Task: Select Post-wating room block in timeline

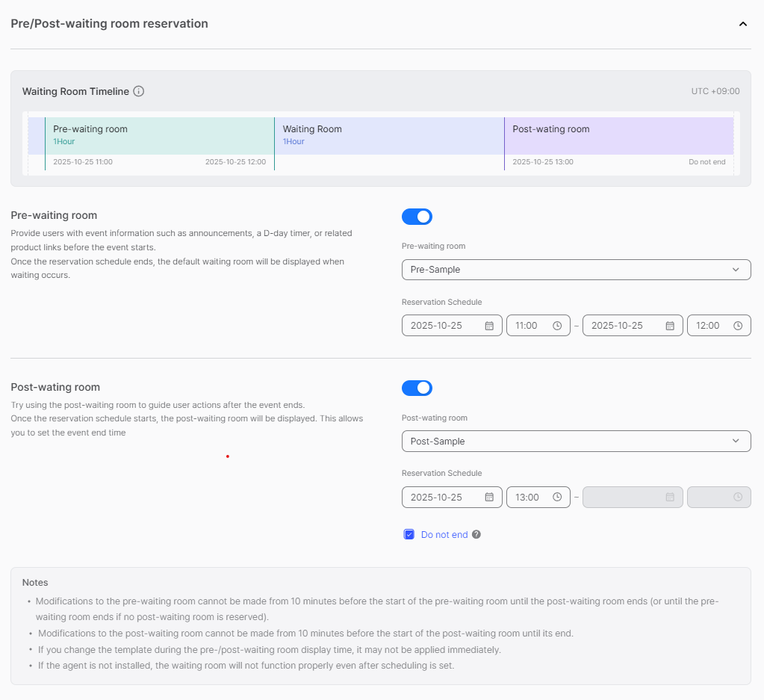Action: tap(618, 135)
